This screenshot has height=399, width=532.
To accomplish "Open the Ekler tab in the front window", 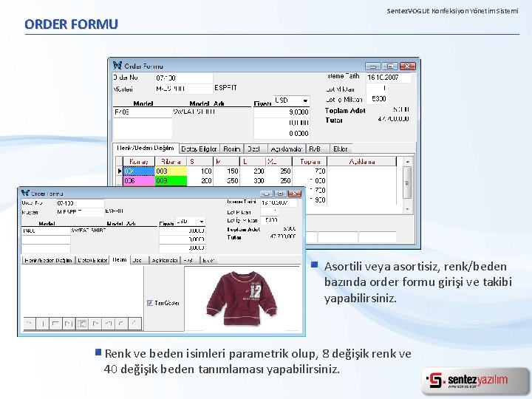I will (208, 260).
